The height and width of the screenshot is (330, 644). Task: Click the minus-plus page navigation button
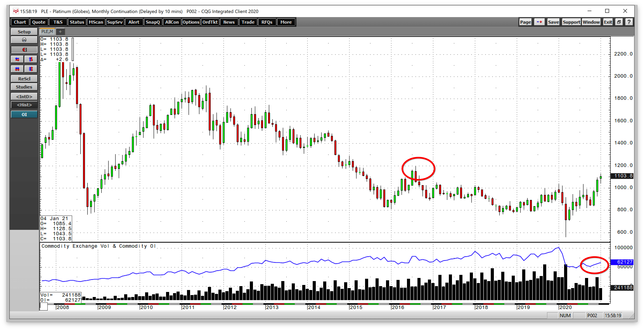(x=539, y=22)
